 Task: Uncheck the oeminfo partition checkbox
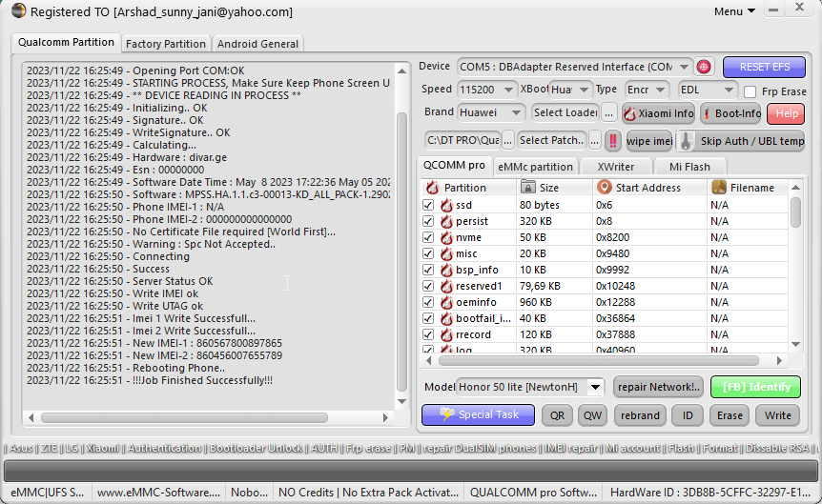[x=428, y=302]
